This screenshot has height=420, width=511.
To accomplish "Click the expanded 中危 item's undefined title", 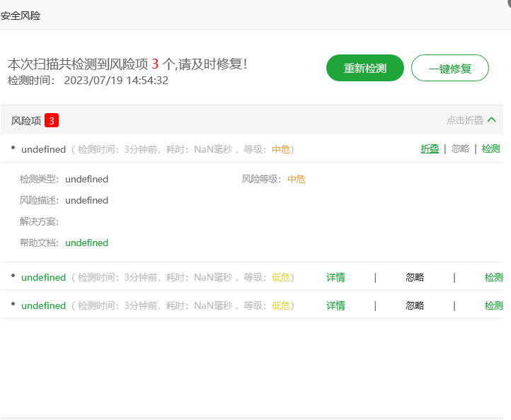I will [44, 149].
